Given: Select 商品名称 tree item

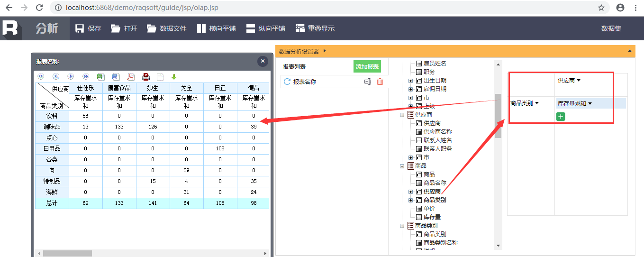Looking at the screenshot, I should point(435,183).
